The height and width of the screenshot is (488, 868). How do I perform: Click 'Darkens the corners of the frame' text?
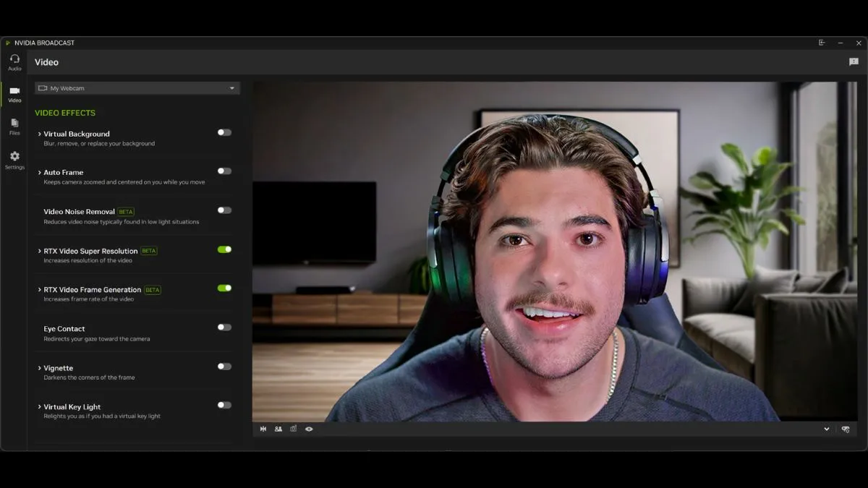click(89, 377)
